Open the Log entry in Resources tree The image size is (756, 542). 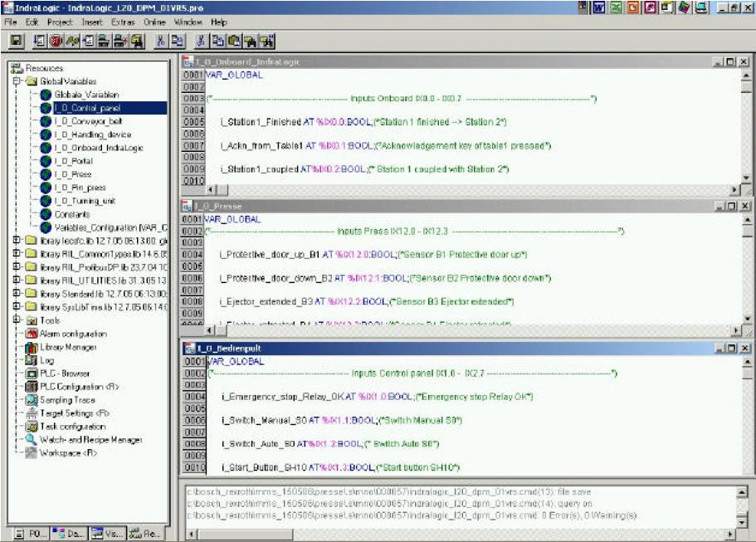pos(46,360)
